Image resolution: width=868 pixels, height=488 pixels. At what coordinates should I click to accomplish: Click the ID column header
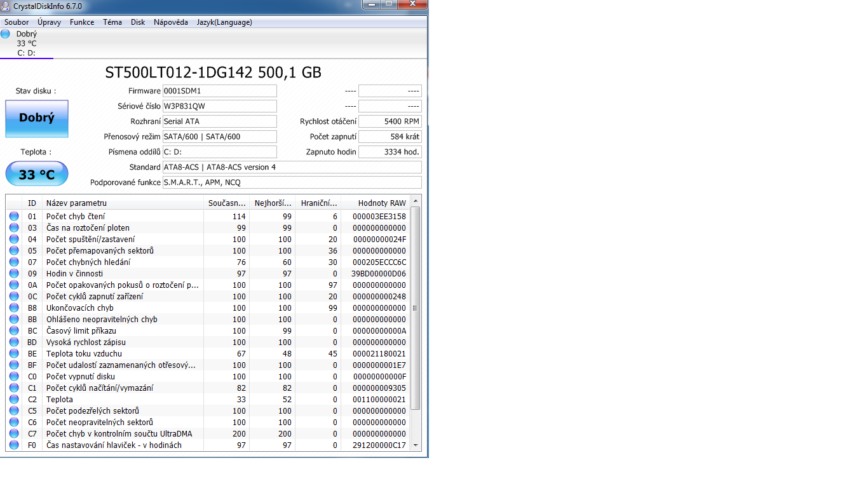pos(32,203)
